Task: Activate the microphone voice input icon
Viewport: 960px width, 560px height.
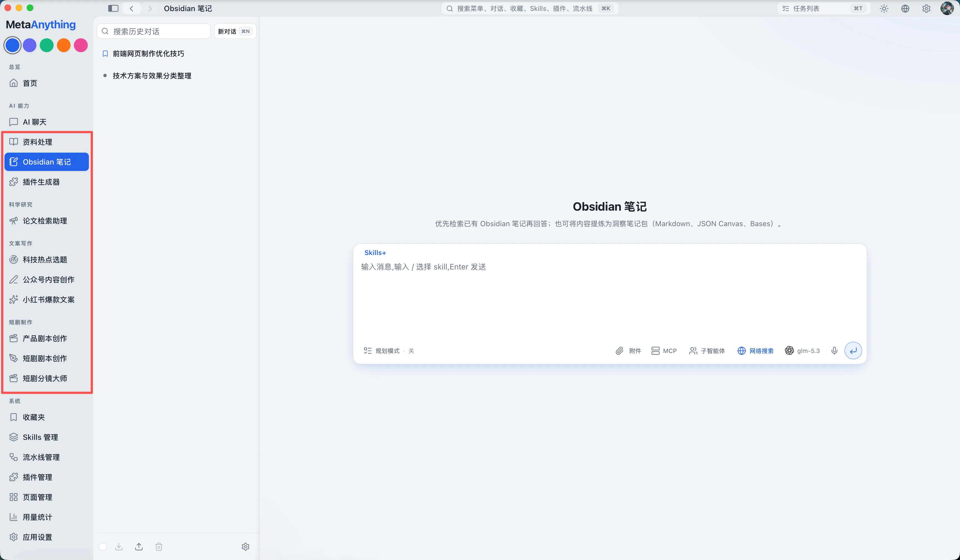Action: tap(834, 350)
